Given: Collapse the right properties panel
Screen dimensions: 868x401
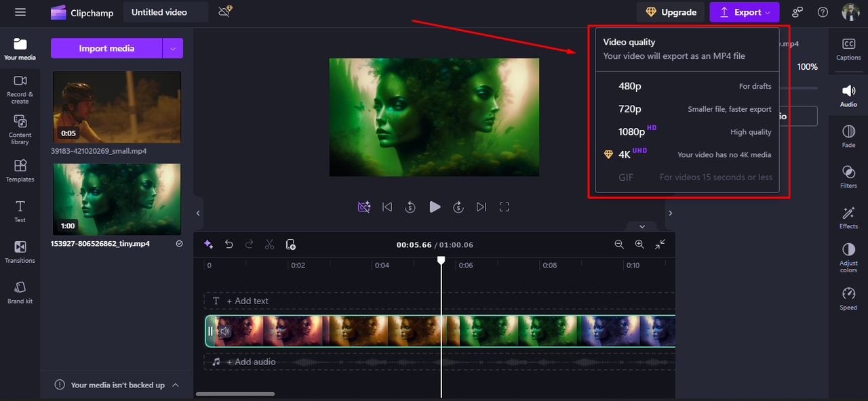Looking at the screenshot, I should (670, 213).
